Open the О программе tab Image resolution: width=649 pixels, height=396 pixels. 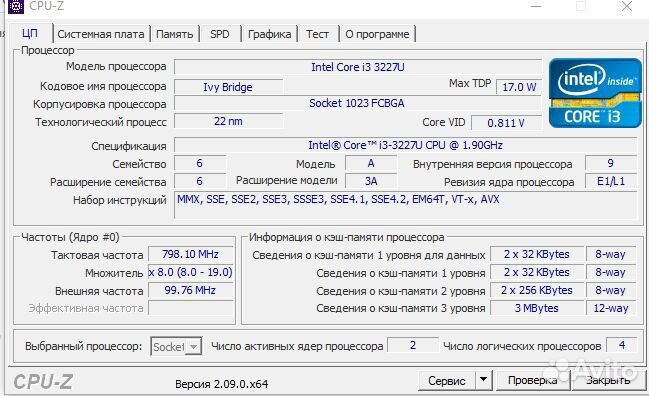click(377, 34)
